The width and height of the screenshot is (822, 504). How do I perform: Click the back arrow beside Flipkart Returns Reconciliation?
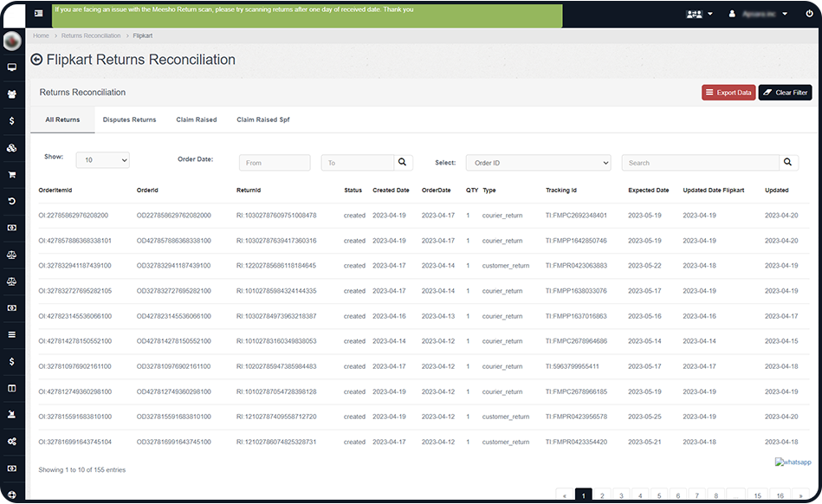(36, 60)
